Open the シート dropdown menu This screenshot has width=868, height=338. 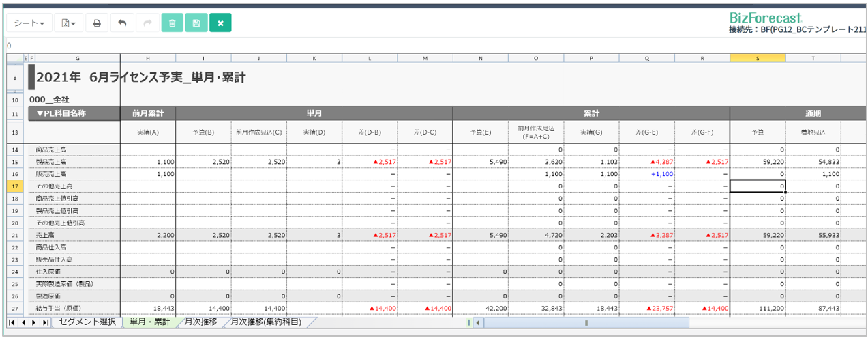click(x=29, y=23)
